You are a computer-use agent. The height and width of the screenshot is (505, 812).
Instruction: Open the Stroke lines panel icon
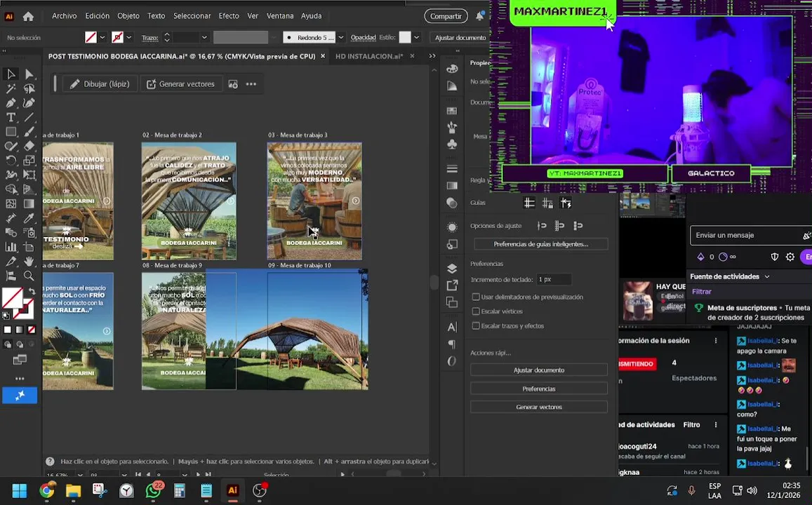(452, 168)
